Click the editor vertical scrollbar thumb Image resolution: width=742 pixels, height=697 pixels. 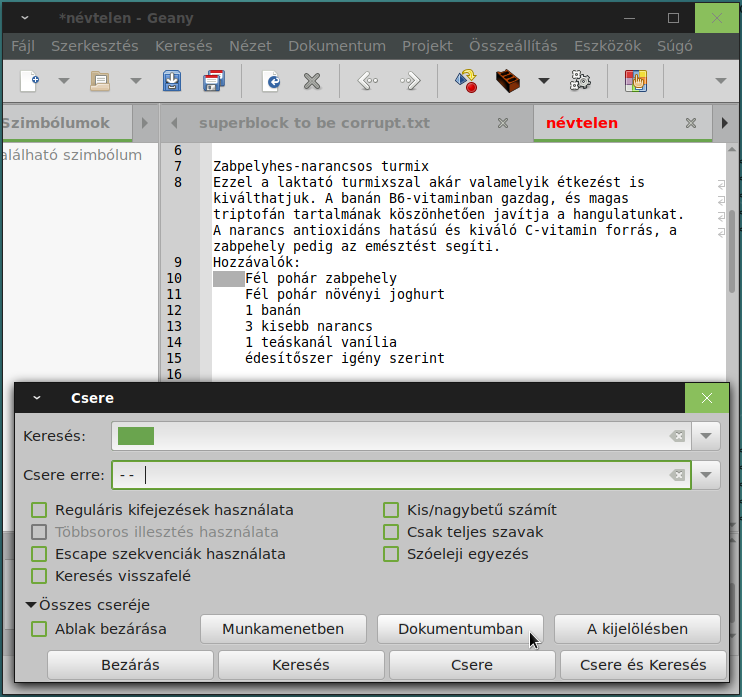732,252
